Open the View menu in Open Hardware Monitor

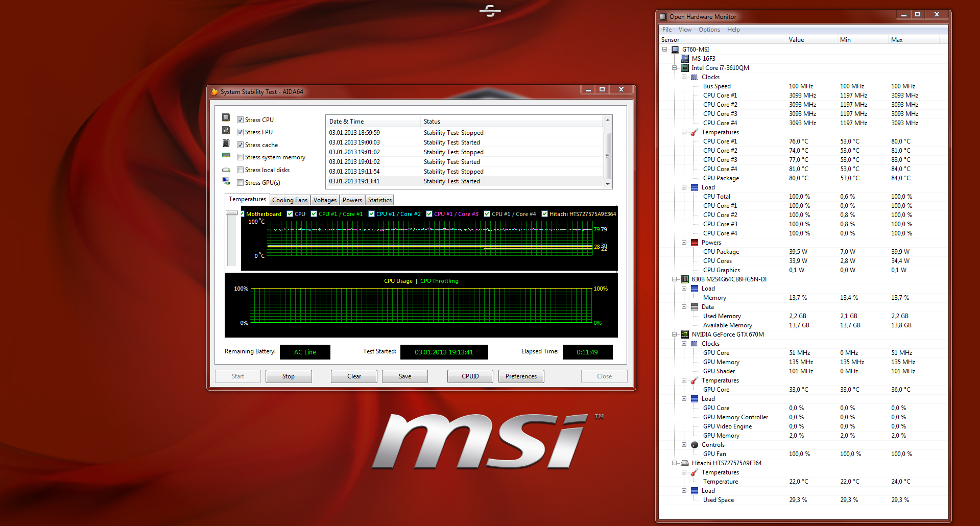(685, 30)
